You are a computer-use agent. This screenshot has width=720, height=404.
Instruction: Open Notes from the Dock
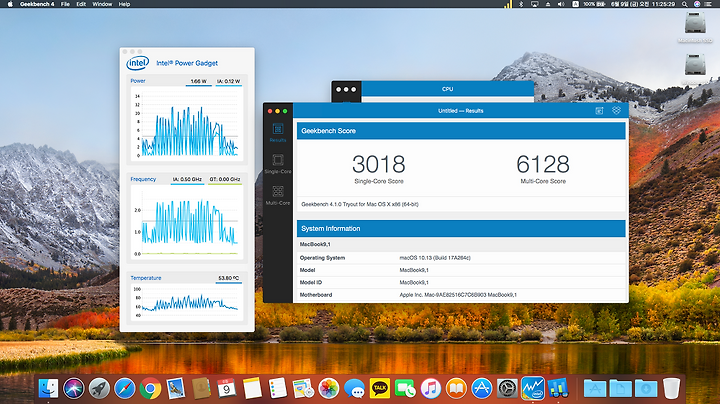252,388
